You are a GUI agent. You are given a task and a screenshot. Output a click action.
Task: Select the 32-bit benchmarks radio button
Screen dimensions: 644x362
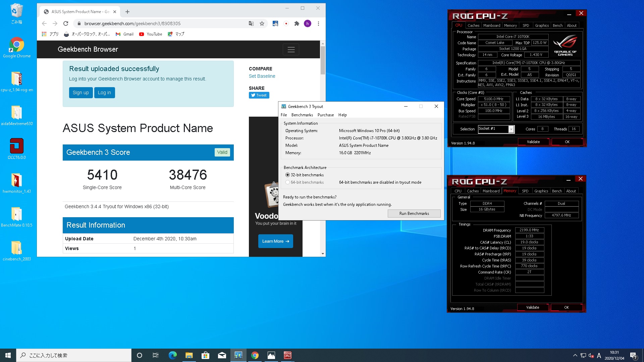pyautogui.click(x=287, y=175)
